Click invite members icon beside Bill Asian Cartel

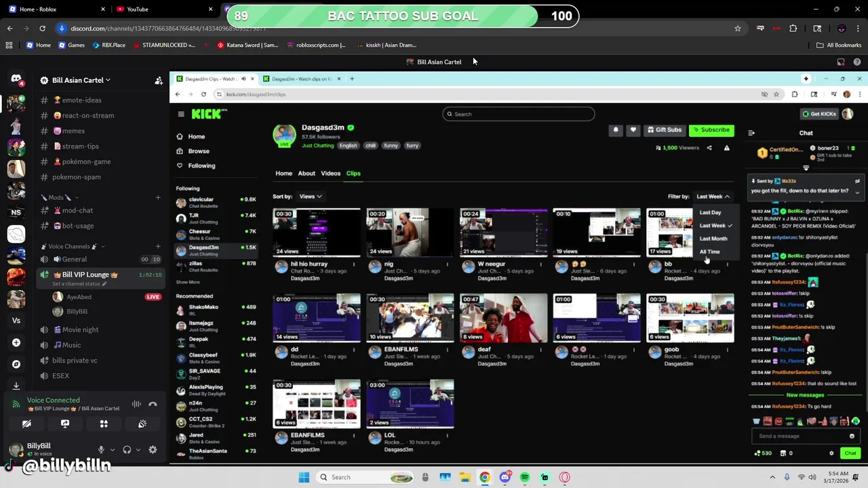[159, 80]
